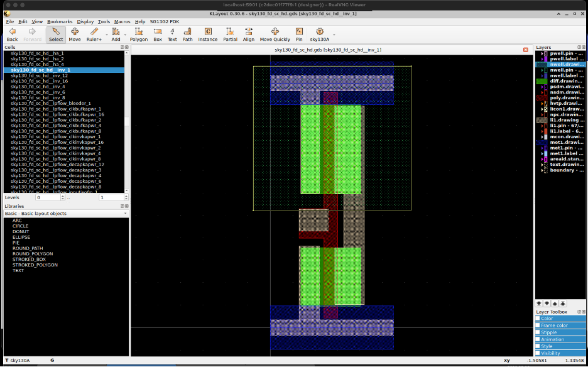Click the Align tool icon
This screenshot has width=588, height=367.
pyautogui.click(x=249, y=34)
